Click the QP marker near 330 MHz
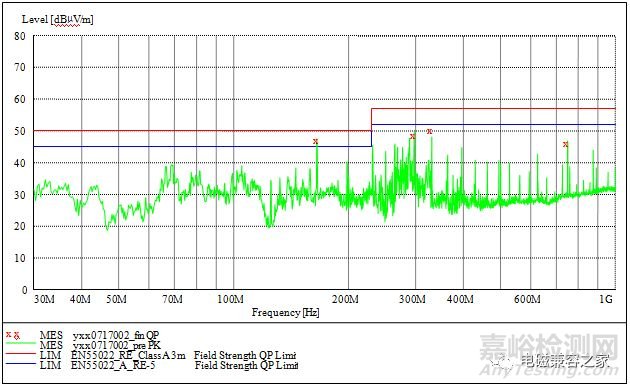Image resolution: width=630 pixels, height=388 pixels. [x=430, y=131]
